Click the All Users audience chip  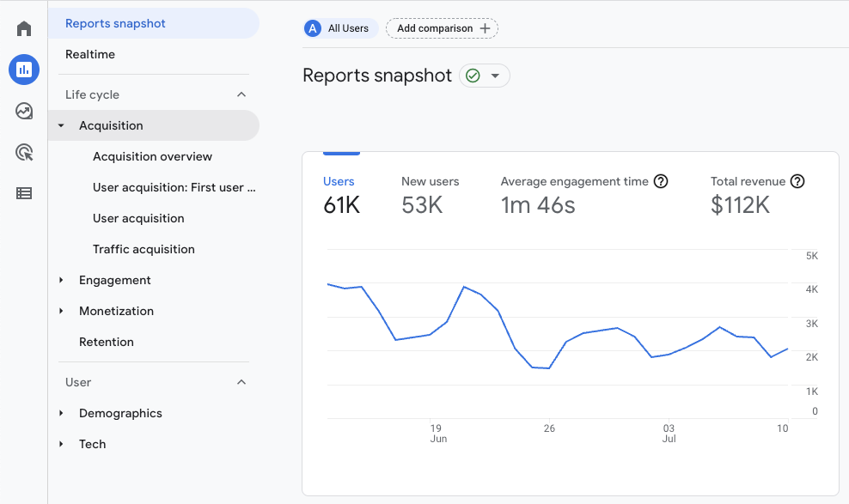pyautogui.click(x=339, y=28)
